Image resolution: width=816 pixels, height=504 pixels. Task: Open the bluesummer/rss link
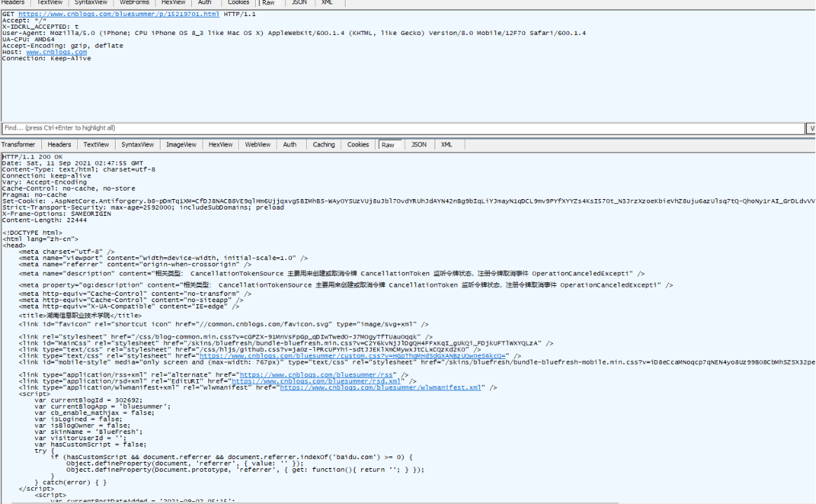[x=316, y=374]
